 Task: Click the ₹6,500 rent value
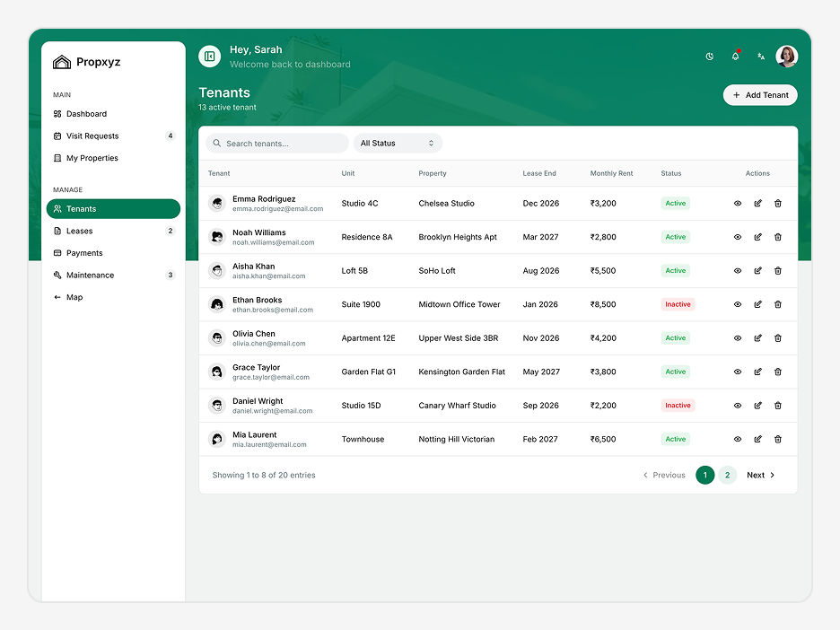(603, 439)
